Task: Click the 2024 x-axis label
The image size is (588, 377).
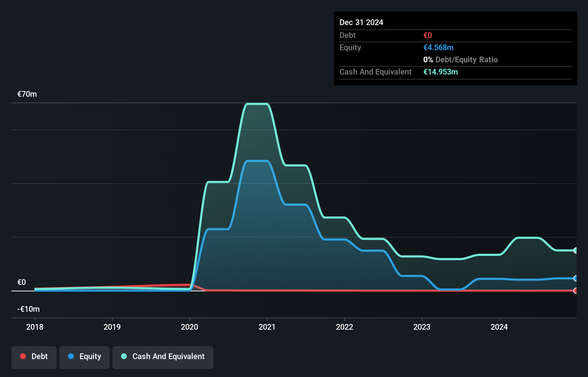Action: tap(499, 327)
